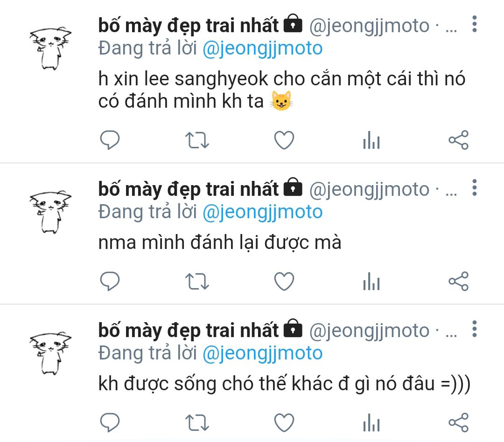Share the "nma mình đánh lại" tweet
Screen dimensions: 504x442
tap(458, 281)
